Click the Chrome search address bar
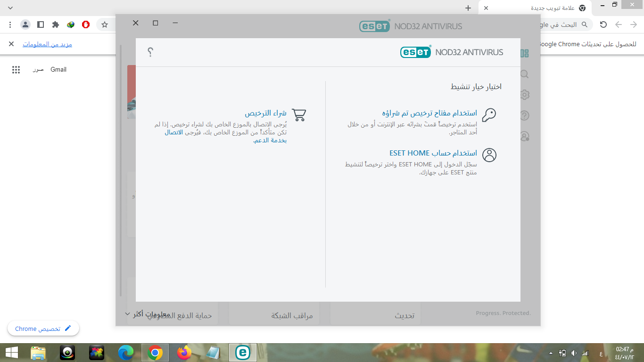This screenshot has width=644, height=362. pos(566,25)
